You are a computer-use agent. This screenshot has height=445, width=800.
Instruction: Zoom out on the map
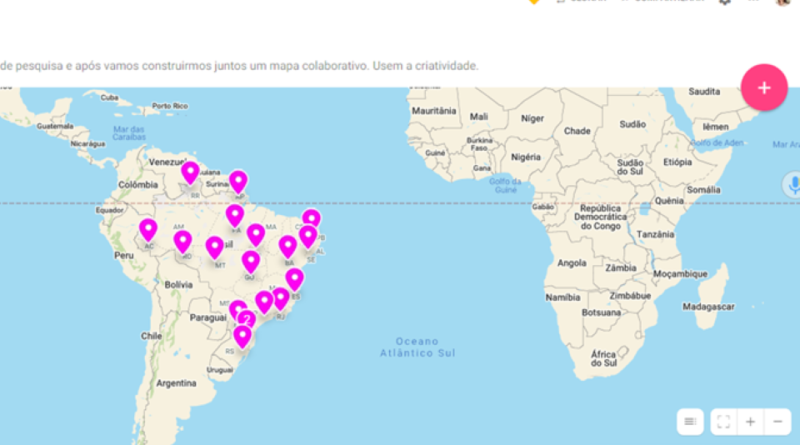pyautogui.click(x=778, y=422)
